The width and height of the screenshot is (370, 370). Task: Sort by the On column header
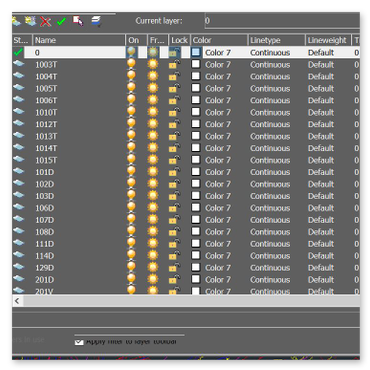(x=136, y=40)
